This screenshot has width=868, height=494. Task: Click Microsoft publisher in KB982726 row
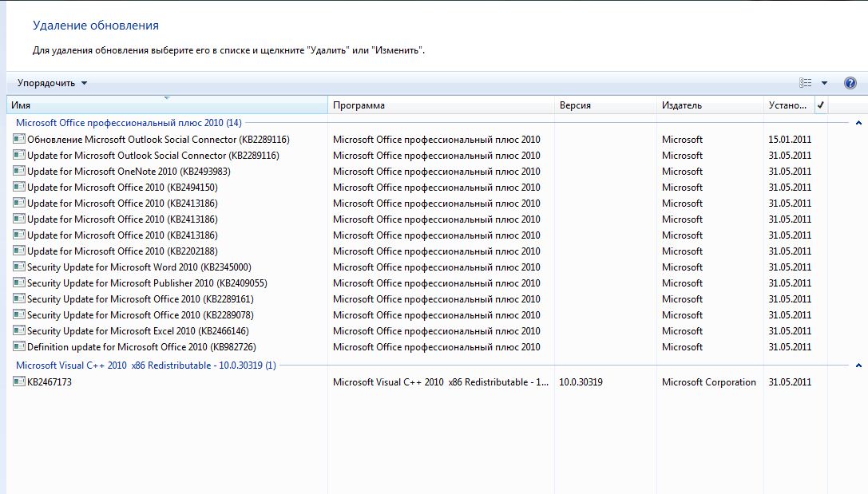point(682,347)
